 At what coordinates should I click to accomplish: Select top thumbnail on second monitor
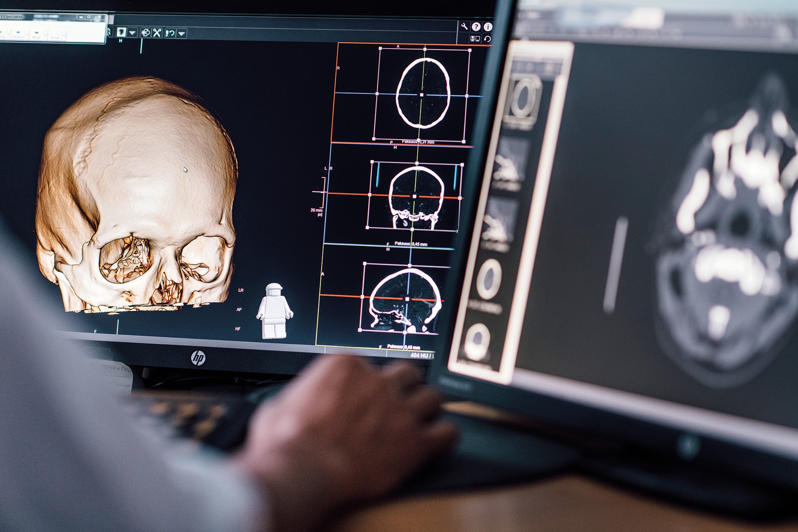click(x=523, y=98)
